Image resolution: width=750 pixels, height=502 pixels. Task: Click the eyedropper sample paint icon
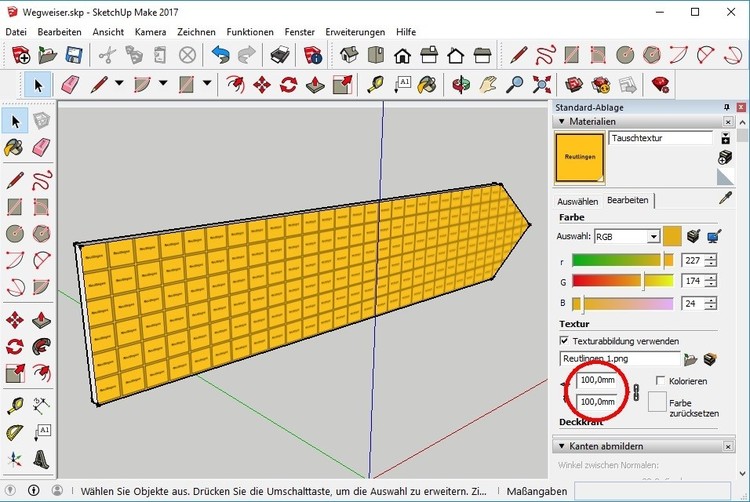(726, 198)
